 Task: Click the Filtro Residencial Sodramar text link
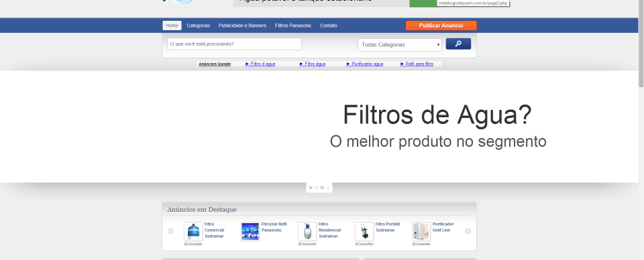click(329, 230)
